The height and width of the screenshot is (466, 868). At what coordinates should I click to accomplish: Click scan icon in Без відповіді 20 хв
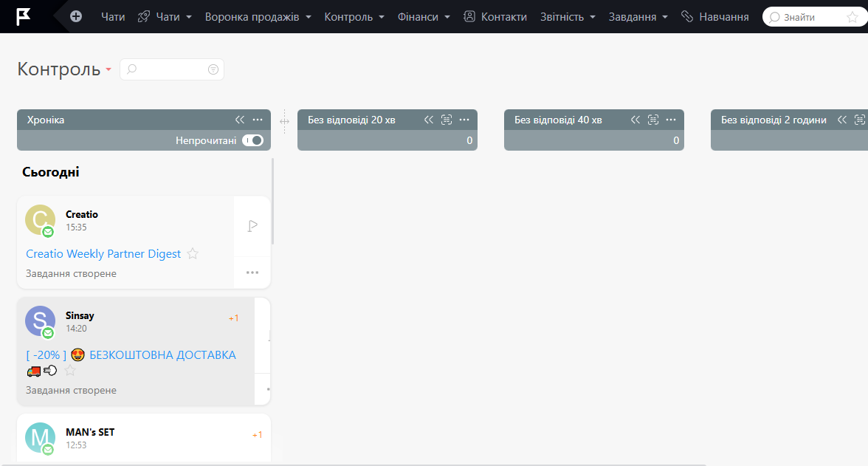[447, 120]
